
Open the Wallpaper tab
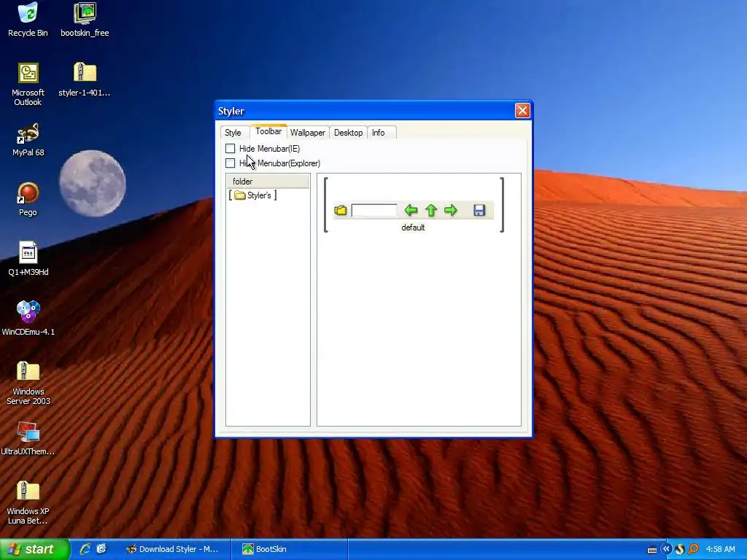[x=307, y=133]
